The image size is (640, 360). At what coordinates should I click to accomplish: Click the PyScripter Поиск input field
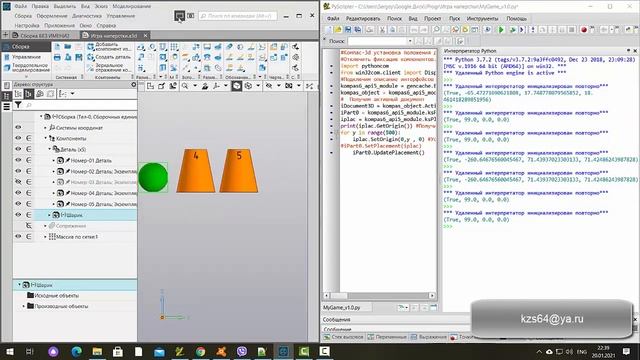377,41
